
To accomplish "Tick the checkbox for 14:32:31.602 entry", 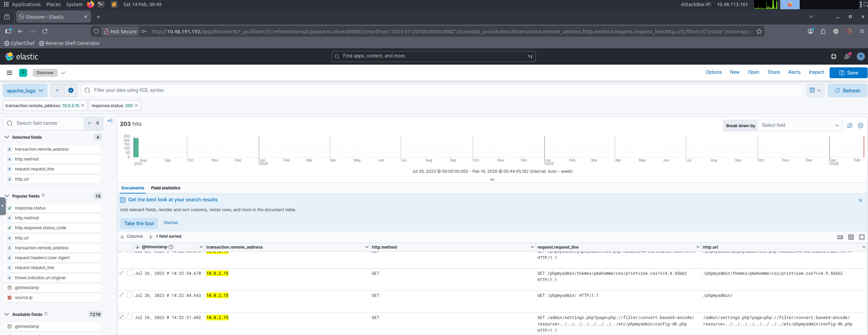I will (x=130, y=317).
